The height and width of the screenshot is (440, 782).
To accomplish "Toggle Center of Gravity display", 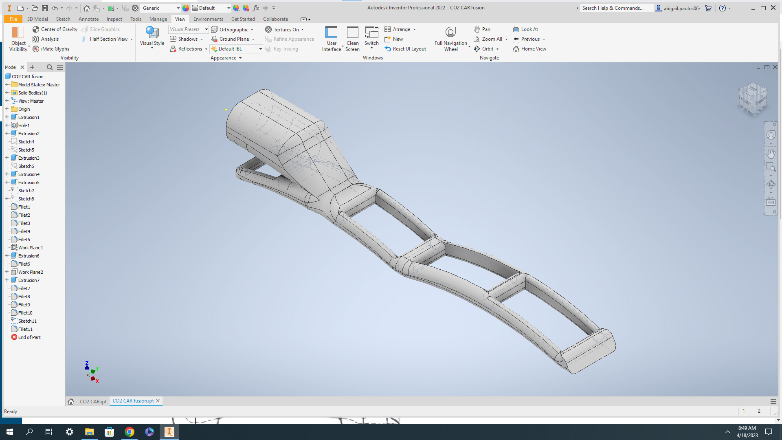I will point(54,29).
